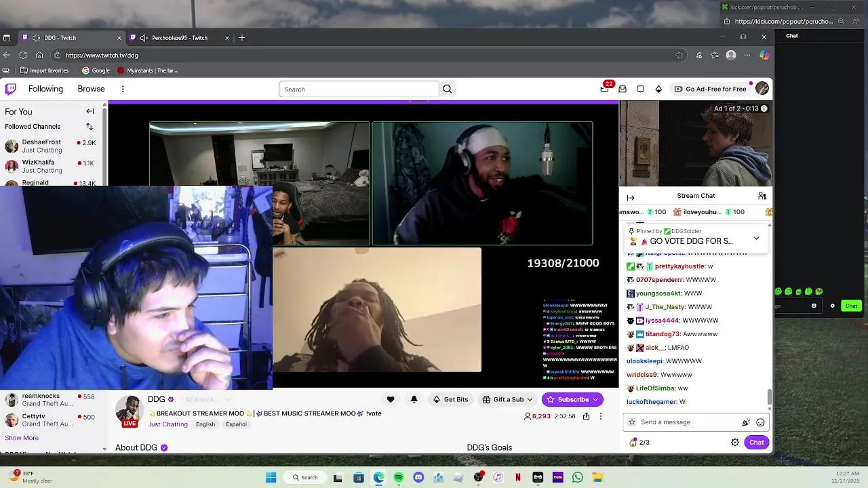Open the Twitch whispers chat bubble icon
The width and height of the screenshot is (868, 488).
[x=640, y=89]
